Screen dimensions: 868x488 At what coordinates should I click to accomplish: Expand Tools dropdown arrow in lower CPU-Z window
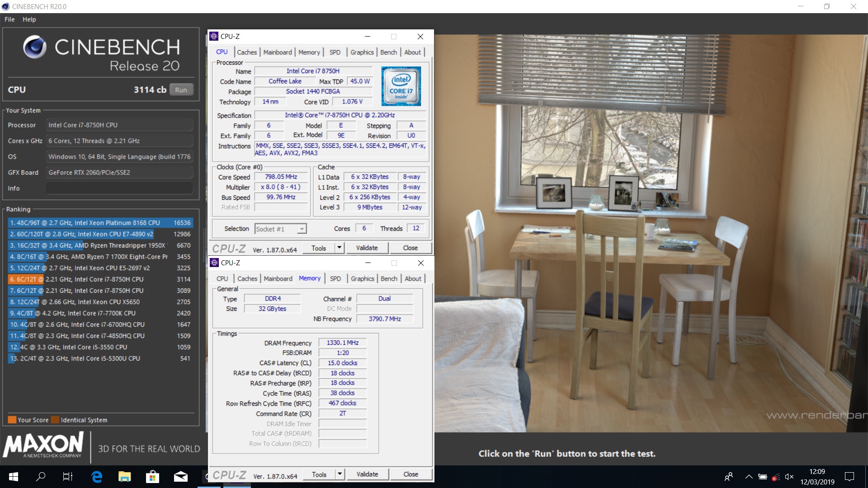(340, 474)
